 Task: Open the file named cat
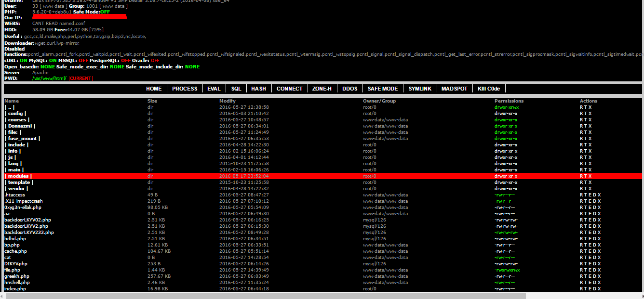pyautogui.click(x=7, y=258)
